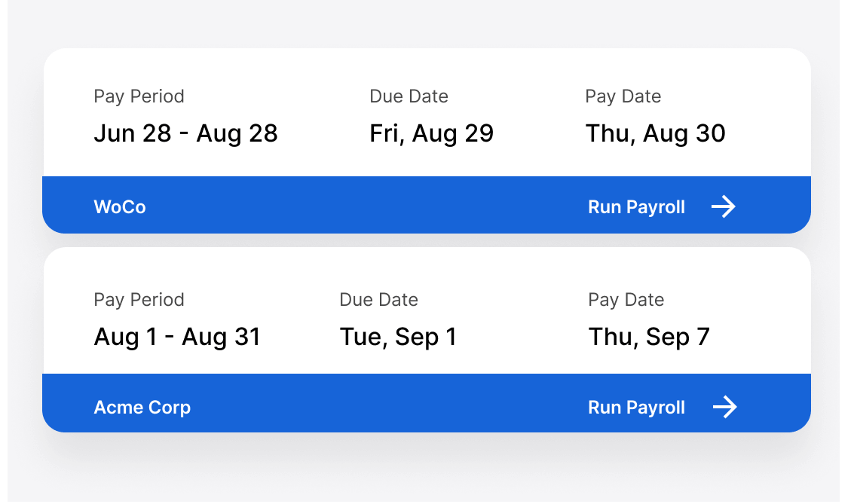Click the Thu, Sep 7 pay date

(649, 336)
